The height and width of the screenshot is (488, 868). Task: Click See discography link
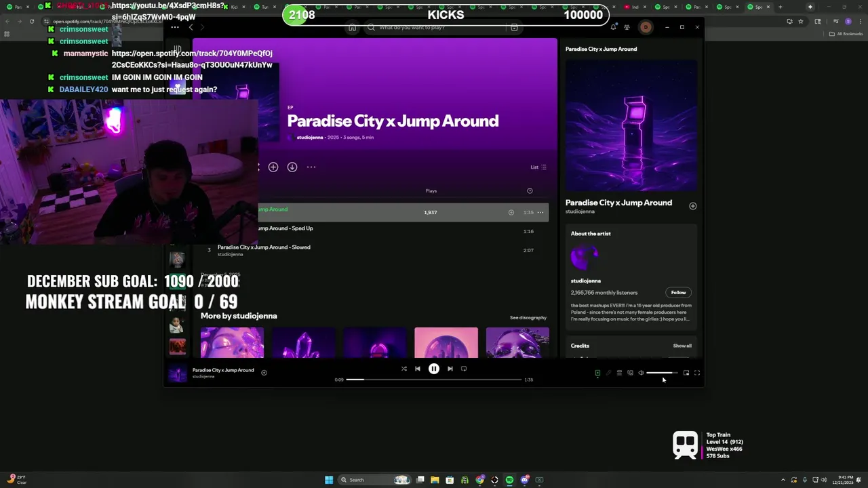528,318
